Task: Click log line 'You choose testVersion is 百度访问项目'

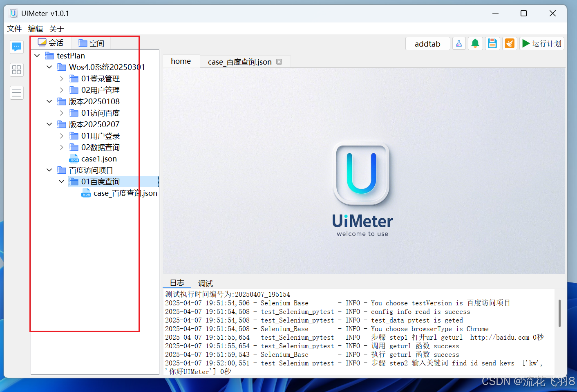Action: [x=338, y=303]
